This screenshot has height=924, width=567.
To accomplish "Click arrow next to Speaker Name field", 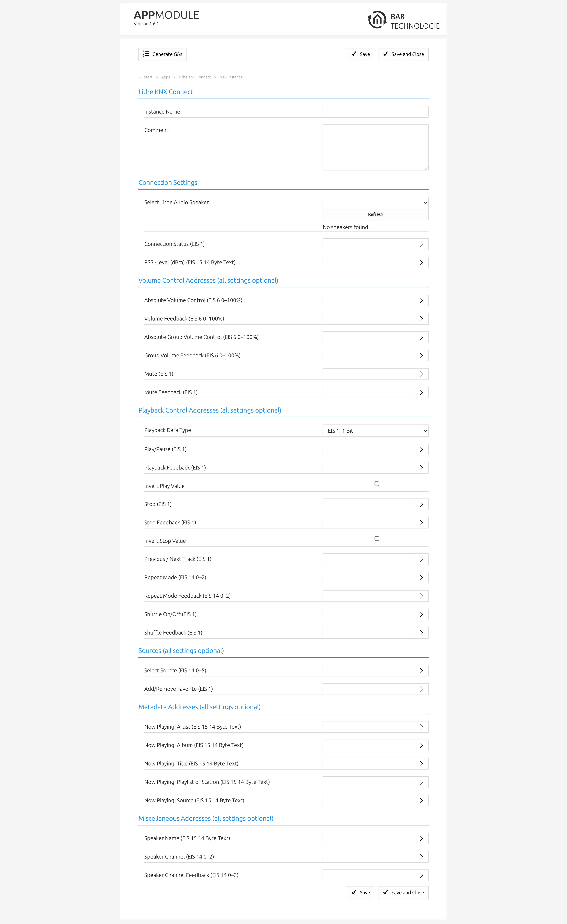I will coord(421,838).
